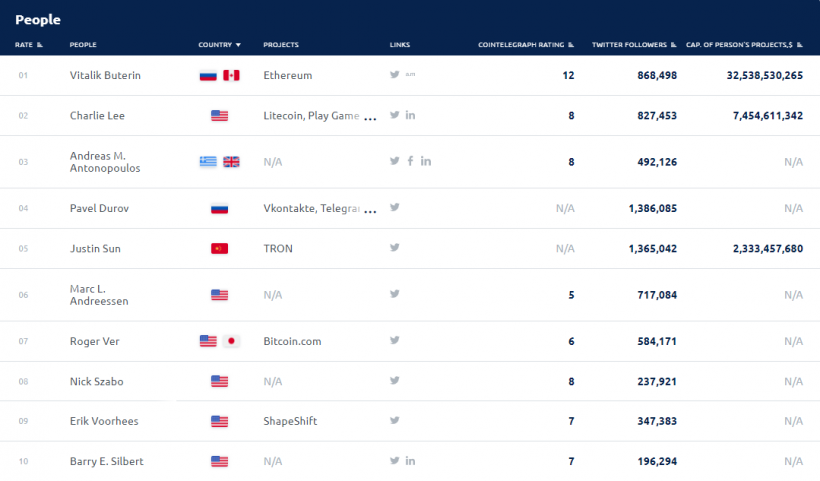Open Vitalik Buterin's Twitter link icon

(395, 75)
